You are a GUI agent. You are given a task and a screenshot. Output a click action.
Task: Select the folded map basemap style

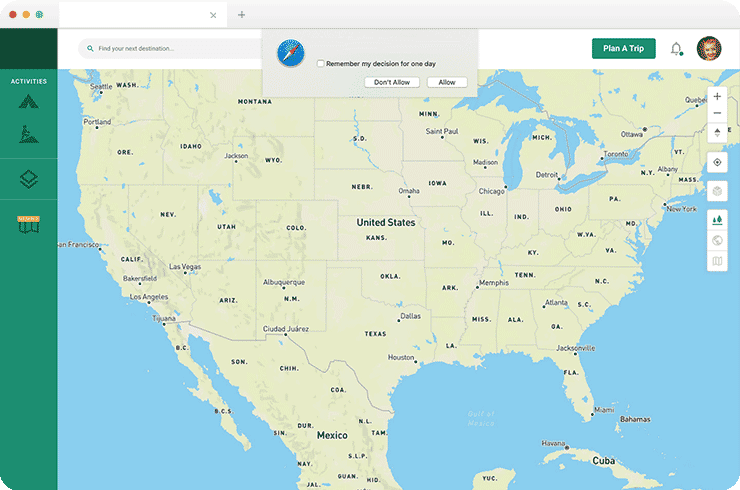717,262
